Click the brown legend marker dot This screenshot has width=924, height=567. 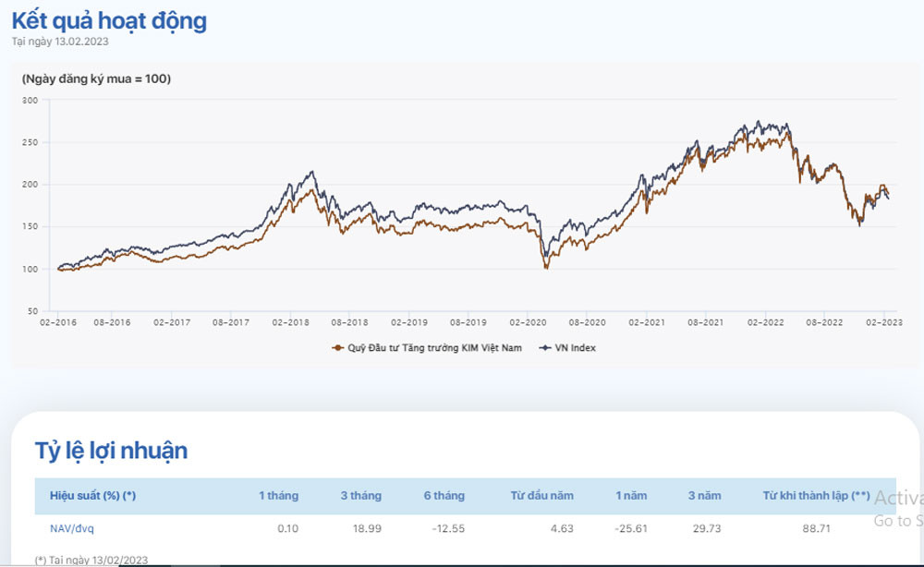(x=336, y=348)
